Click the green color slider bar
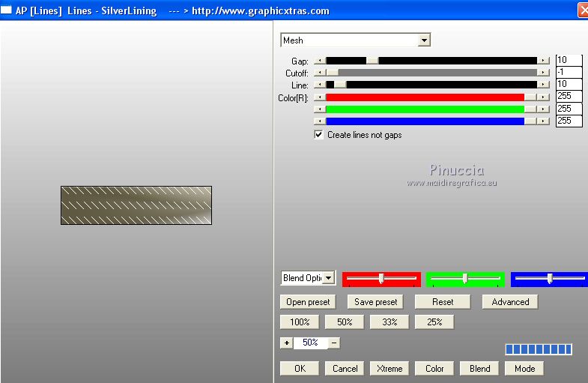 click(431, 109)
